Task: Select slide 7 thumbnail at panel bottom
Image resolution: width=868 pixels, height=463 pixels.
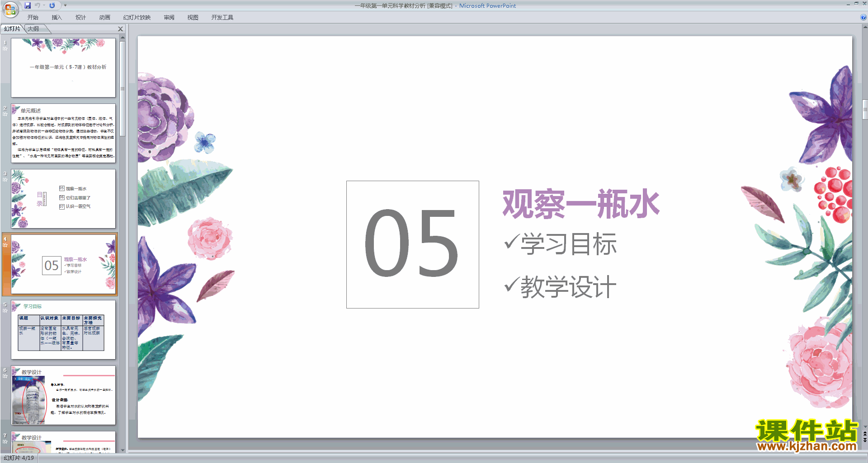Action: point(63,442)
